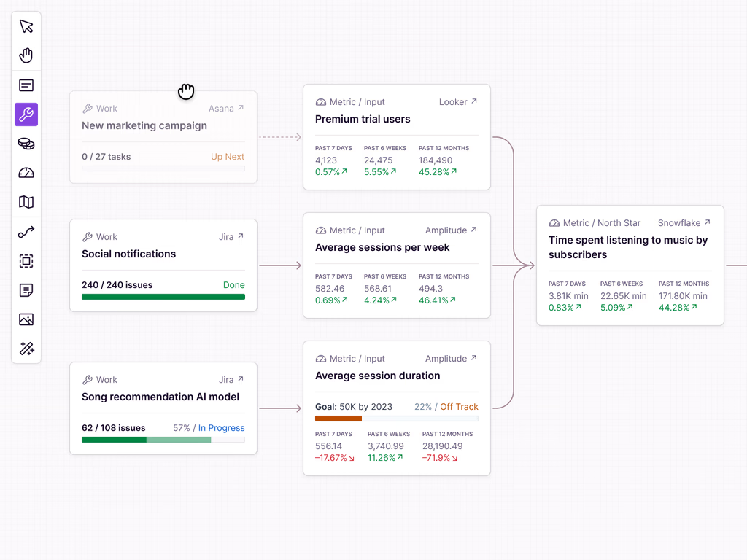Pick the coins stack tool
This screenshot has height=560, width=747.
click(26, 144)
